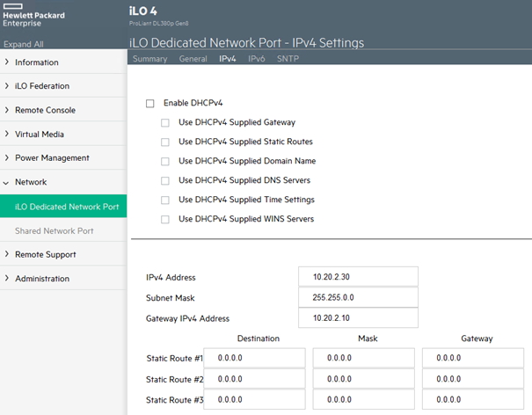Check Use DHCPv4 Supplied WINS Servers
Screen dimensions: 532x415
(165, 219)
